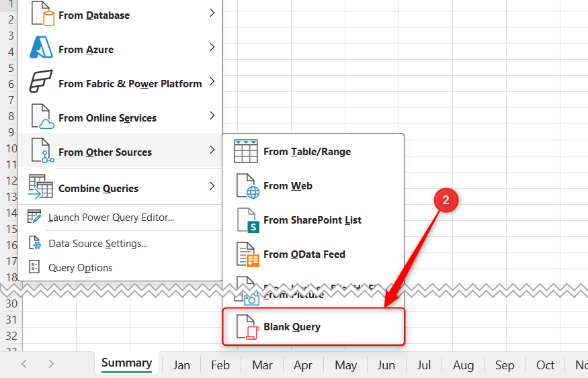Select From SharePoint List option
The width and height of the screenshot is (588, 378).
314,220
